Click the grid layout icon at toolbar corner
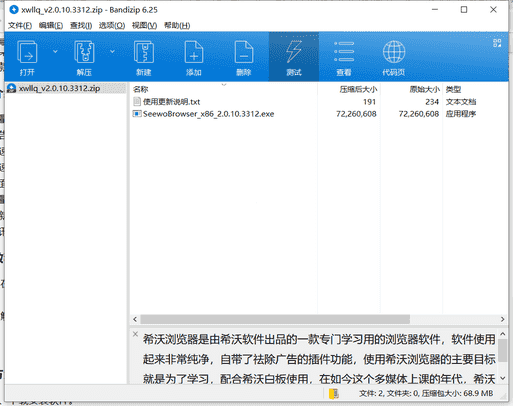The width and height of the screenshot is (513, 406). [x=497, y=43]
